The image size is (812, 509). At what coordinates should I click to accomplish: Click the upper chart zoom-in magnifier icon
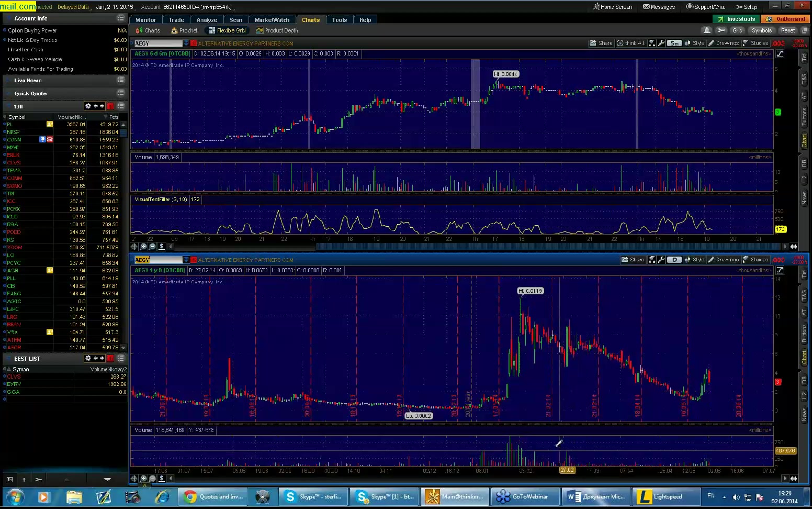coord(143,246)
